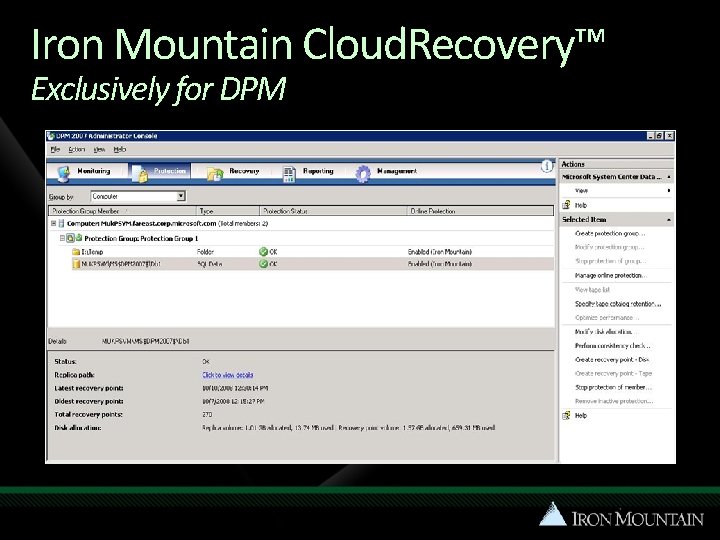
Task: Collapse the Selected Item section
Action: 669,220
